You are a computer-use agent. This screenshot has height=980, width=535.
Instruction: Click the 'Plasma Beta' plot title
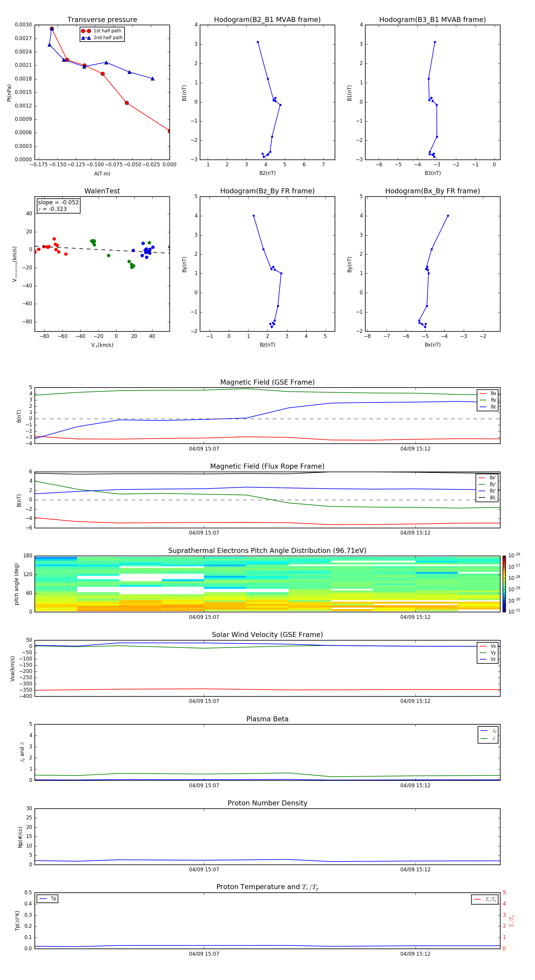coord(267,719)
